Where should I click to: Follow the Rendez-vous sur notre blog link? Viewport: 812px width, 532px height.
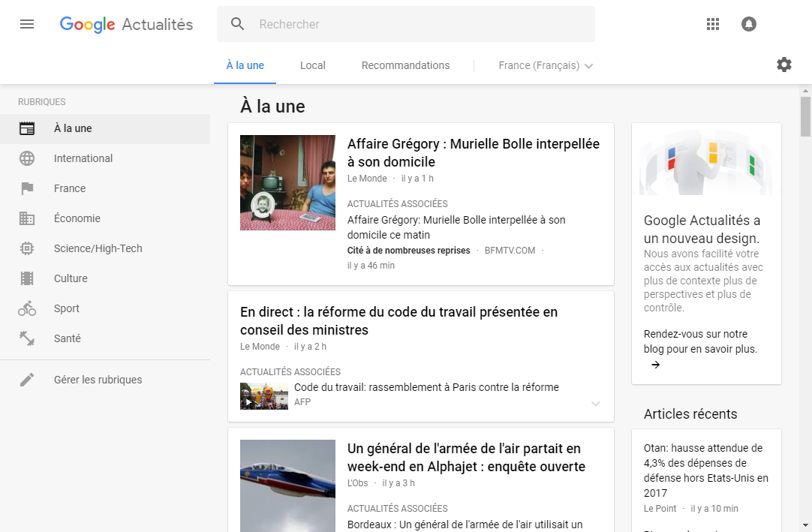click(x=700, y=341)
